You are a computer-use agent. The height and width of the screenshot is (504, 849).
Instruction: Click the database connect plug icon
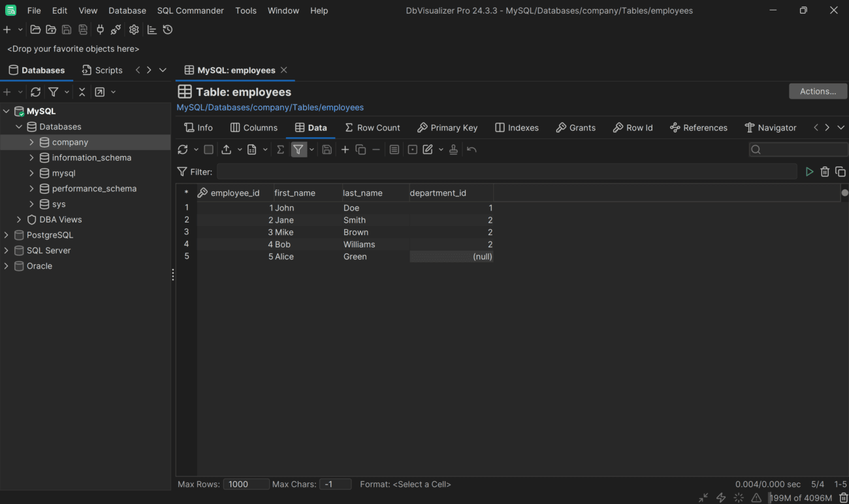click(x=100, y=29)
